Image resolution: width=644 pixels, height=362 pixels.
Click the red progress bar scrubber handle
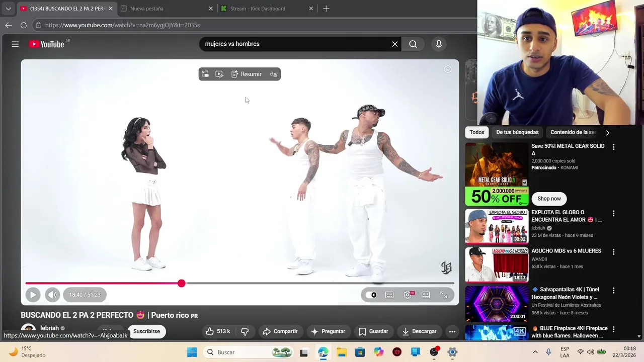(x=182, y=284)
